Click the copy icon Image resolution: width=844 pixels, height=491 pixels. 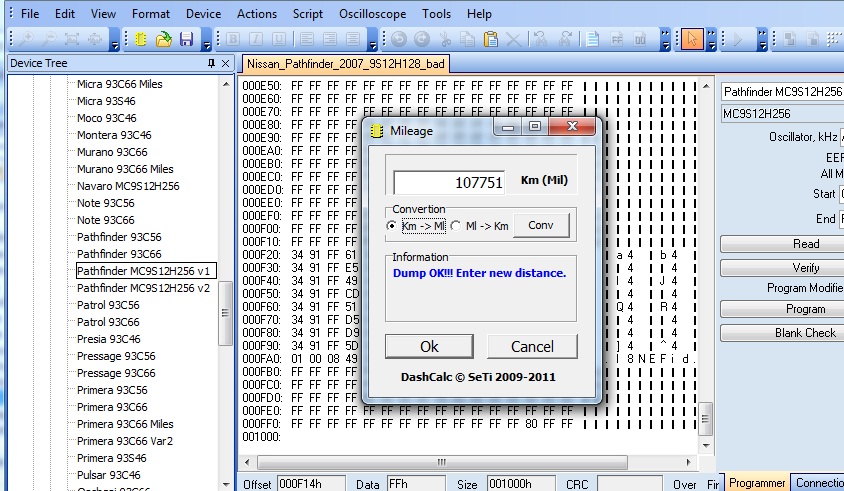coord(468,39)
